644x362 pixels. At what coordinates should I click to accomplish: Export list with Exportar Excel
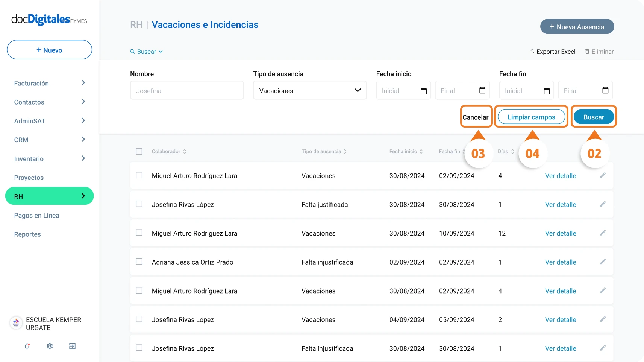pos(552,52)
